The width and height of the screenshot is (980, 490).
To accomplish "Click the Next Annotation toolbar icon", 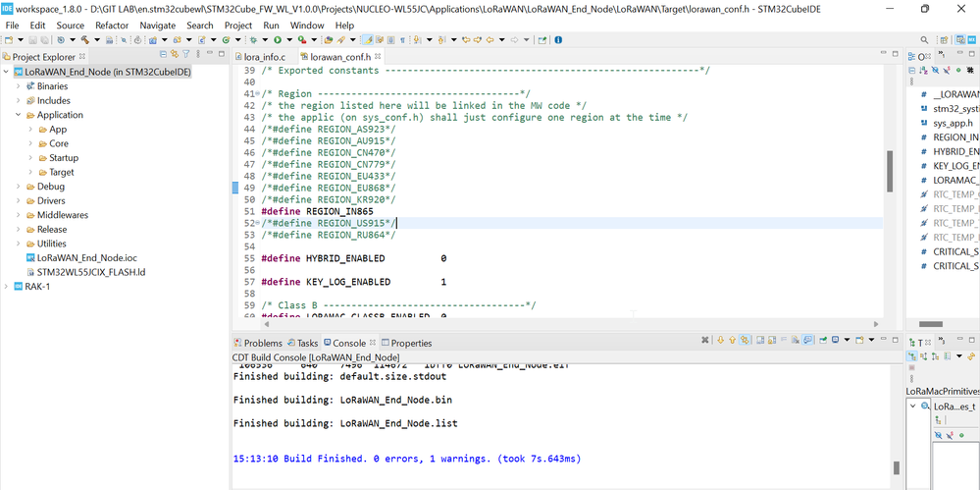I will click(417, 39).
